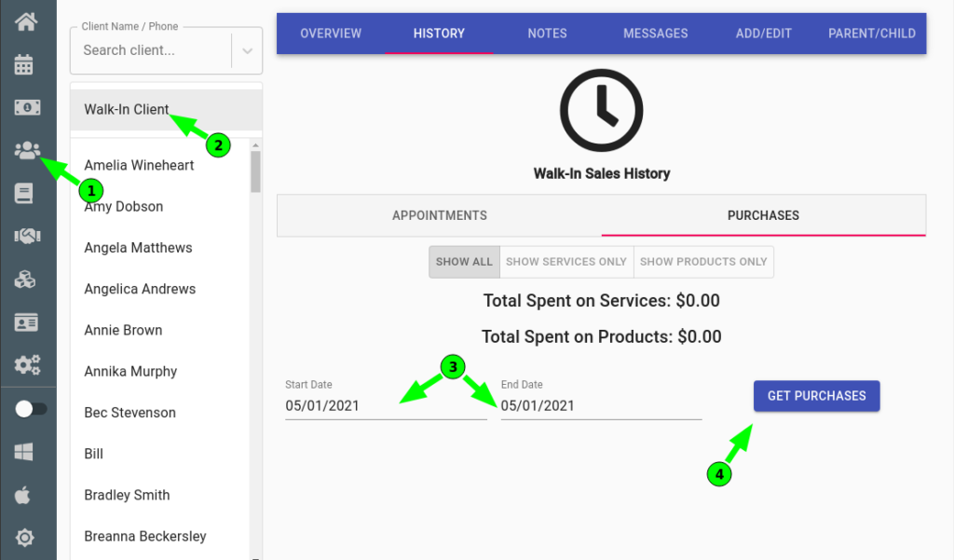Select client Bradley Smith
The image size is (954, 560).
tap(160, 495)
